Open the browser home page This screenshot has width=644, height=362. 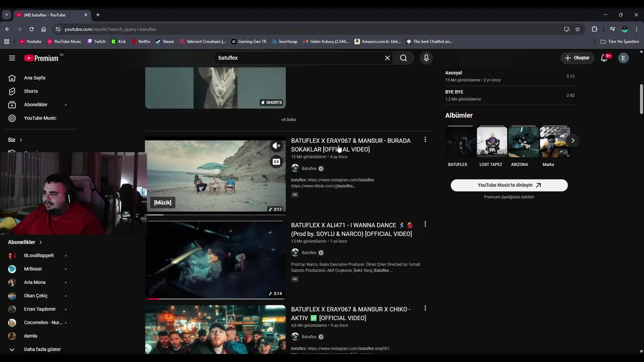(43, 29)
